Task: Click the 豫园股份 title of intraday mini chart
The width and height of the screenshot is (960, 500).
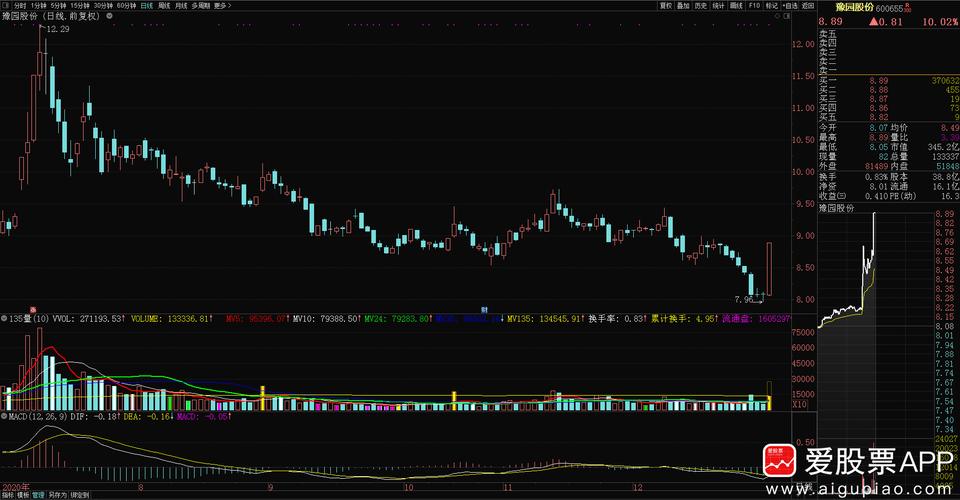Action: 836,208
